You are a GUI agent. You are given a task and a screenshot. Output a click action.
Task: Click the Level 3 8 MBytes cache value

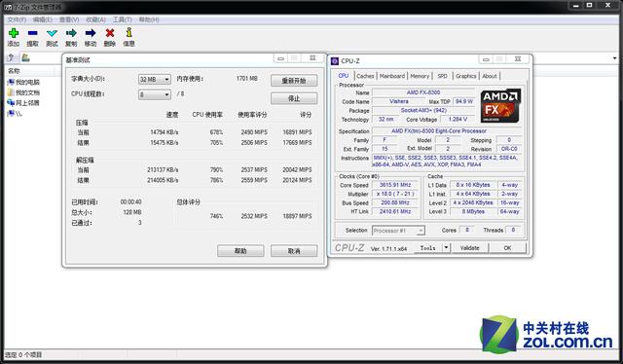coord(473,211)
